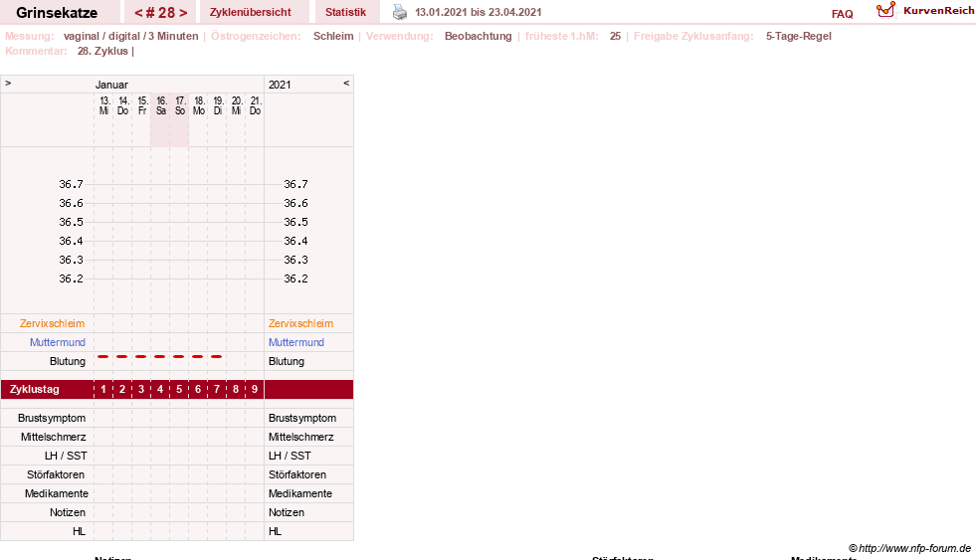Select cycle day 4 in Zyklustag row
The image size is (976, 560).
pyautogui.click(x=160, y=390)
